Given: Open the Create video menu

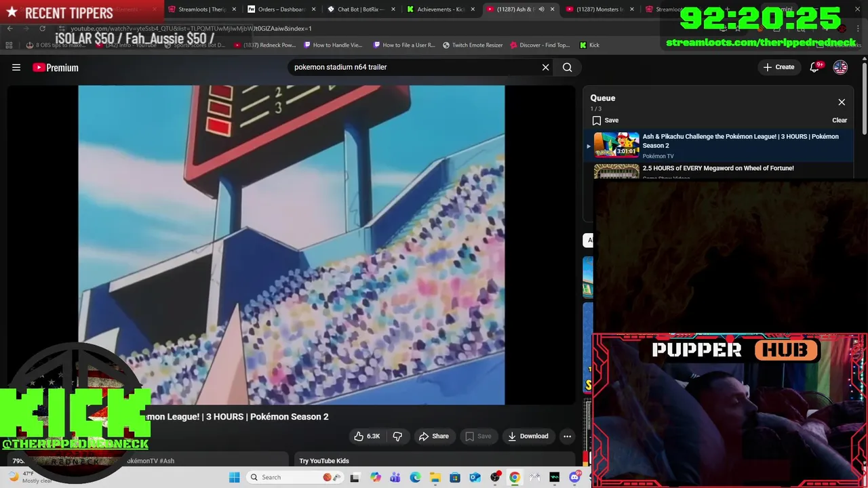Looking at the screenshot, I should click(x=778, y=67).
